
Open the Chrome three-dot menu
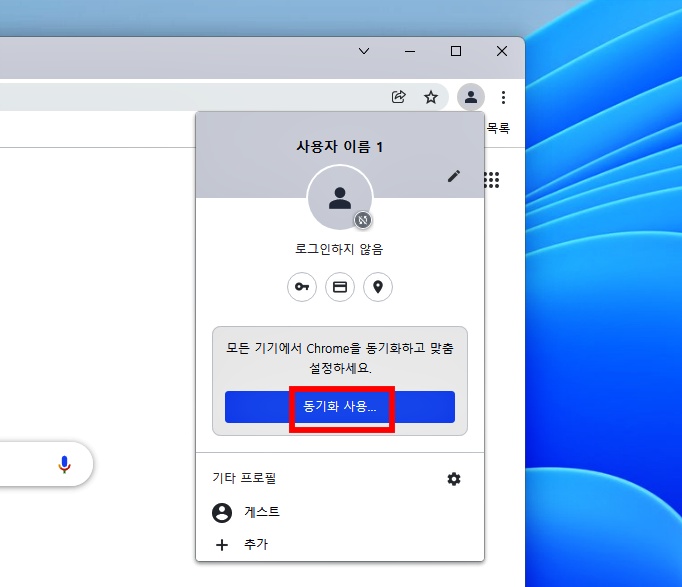[x=503, y=97]
